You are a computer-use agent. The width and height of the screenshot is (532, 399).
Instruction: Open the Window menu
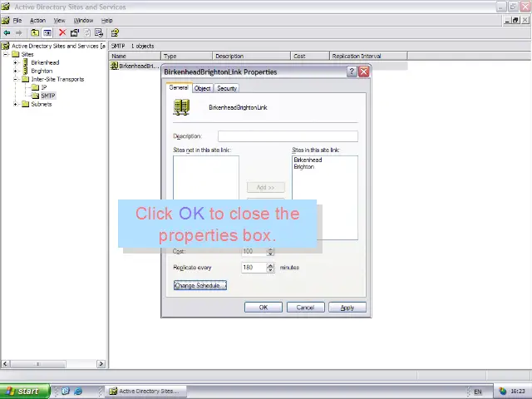point(83,20)
